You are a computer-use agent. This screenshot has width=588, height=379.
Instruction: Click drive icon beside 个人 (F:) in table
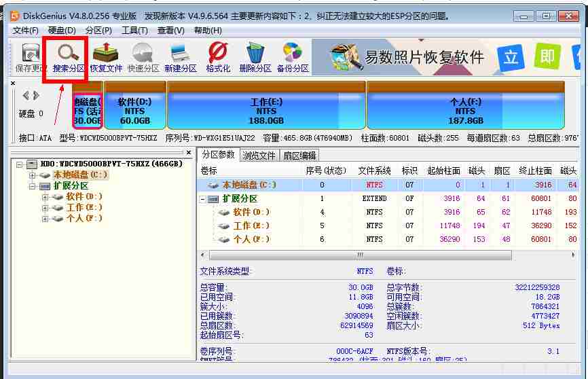224,239
